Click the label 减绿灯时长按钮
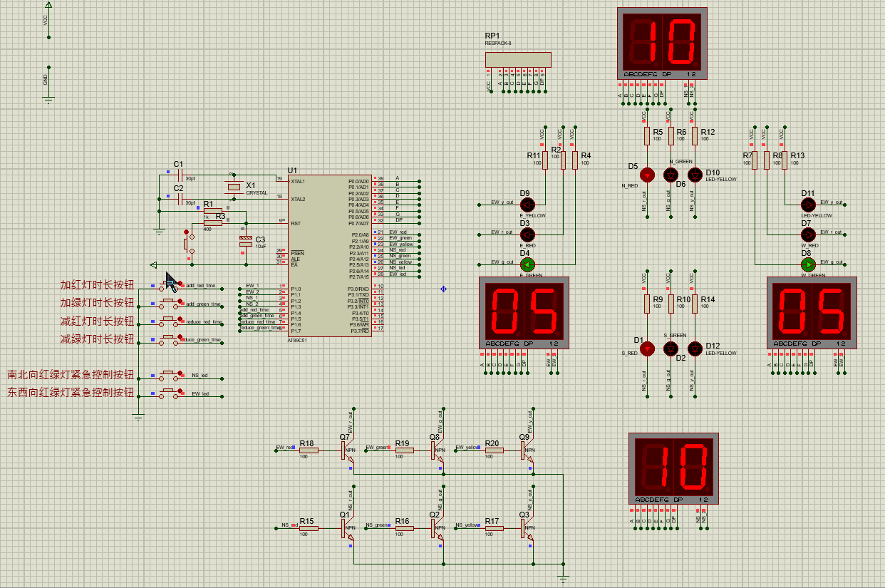Viewport: 885px width, 588px height. pos(97,339)
